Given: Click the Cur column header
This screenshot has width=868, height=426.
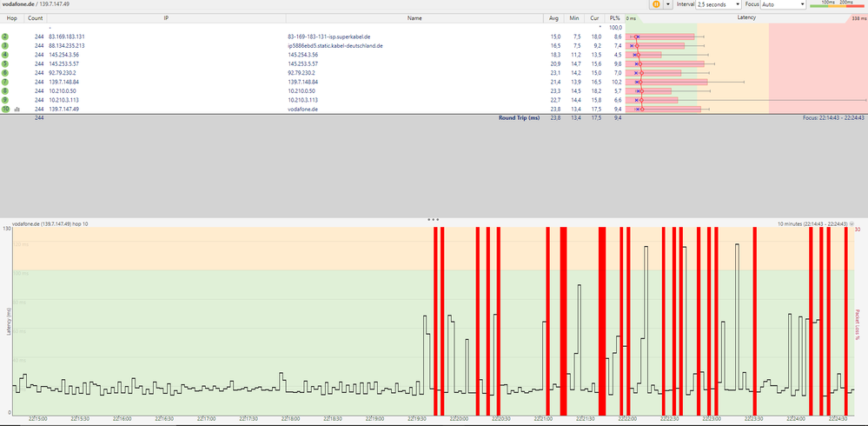Looking at the screenshot, I should (595, 18).
